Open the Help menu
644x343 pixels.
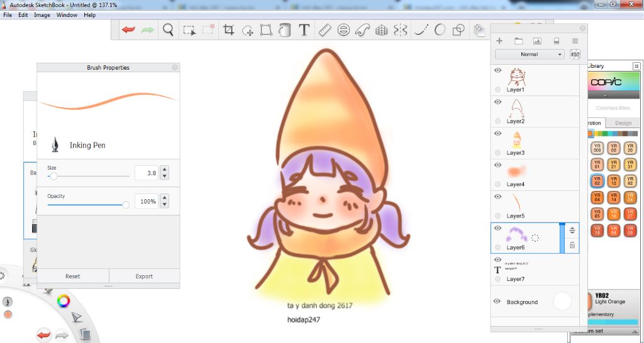(89, 15)
